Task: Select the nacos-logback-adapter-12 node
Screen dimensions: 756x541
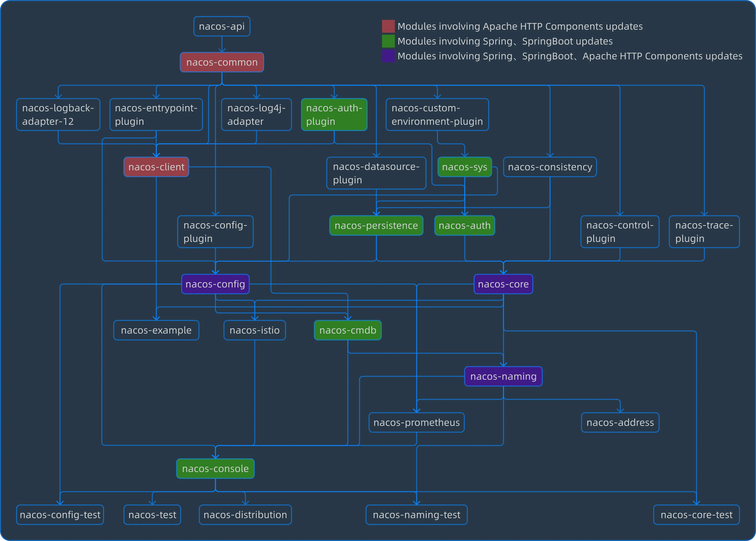Action: [x=58, y=115]
